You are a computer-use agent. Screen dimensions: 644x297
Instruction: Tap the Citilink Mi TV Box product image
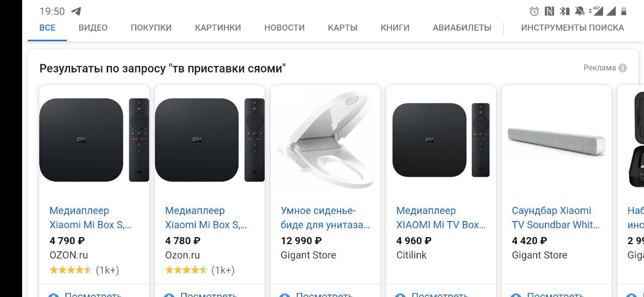coord(441,140)
